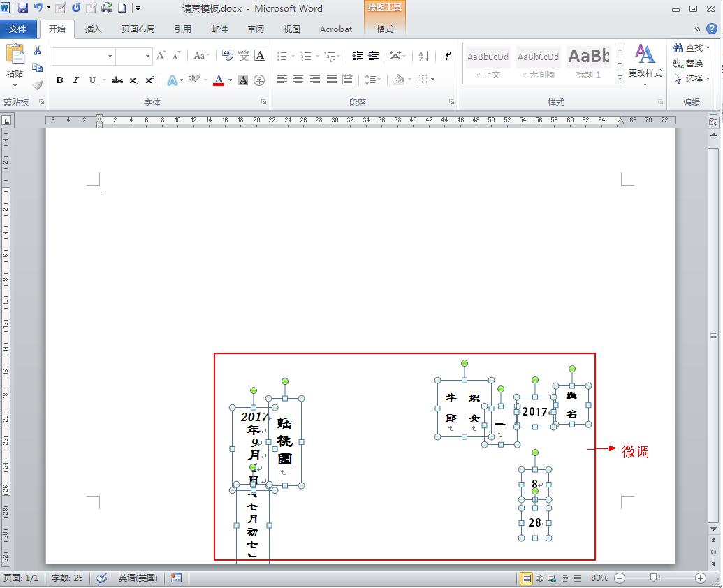
Task: Click the Text Effects glowing A icon
Action: [x=172, y=80]
